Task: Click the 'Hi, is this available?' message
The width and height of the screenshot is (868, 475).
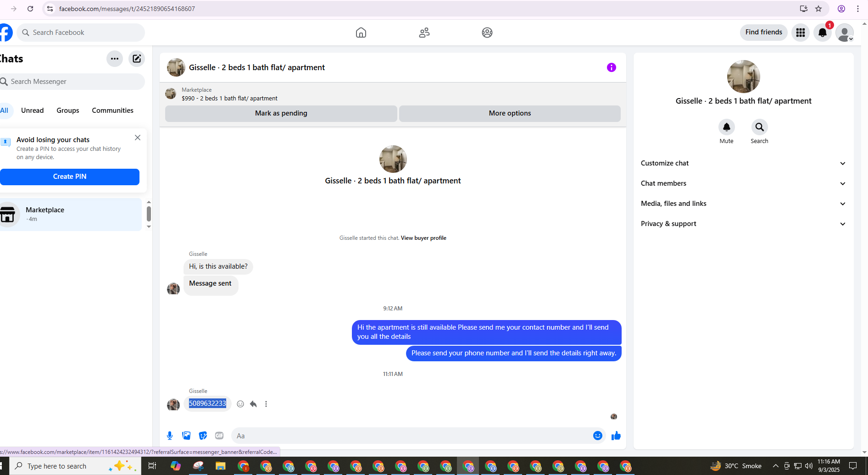Action: [218, 266]
